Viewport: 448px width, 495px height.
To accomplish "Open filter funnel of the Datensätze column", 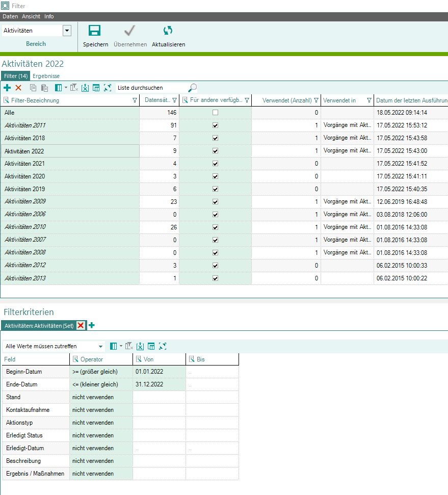I will point(174,100).
